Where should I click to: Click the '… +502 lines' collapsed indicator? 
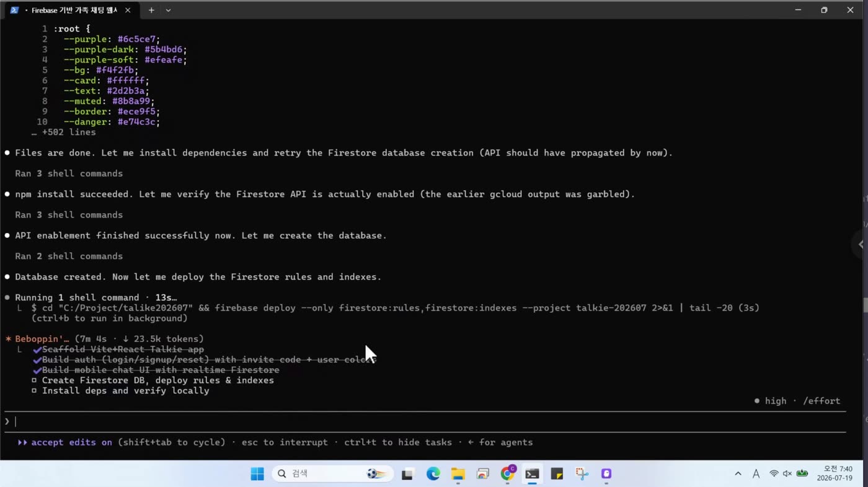click(64, 132)
